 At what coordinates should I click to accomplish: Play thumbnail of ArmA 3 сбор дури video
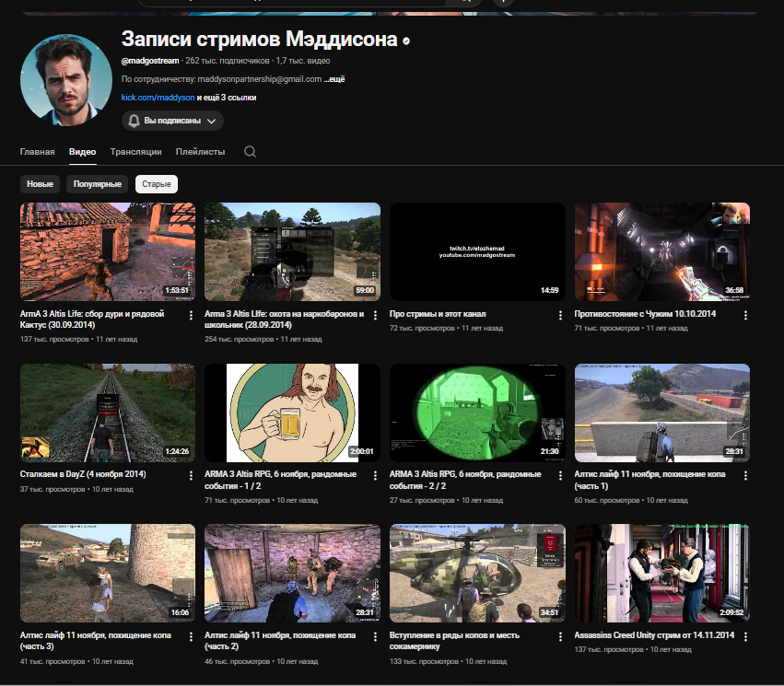[108, 251]
